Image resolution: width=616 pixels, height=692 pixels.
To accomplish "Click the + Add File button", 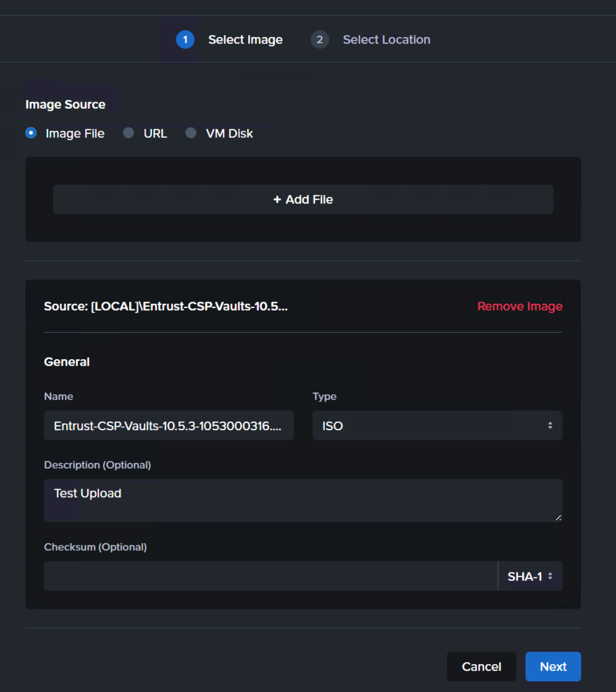I will [303, 199].
